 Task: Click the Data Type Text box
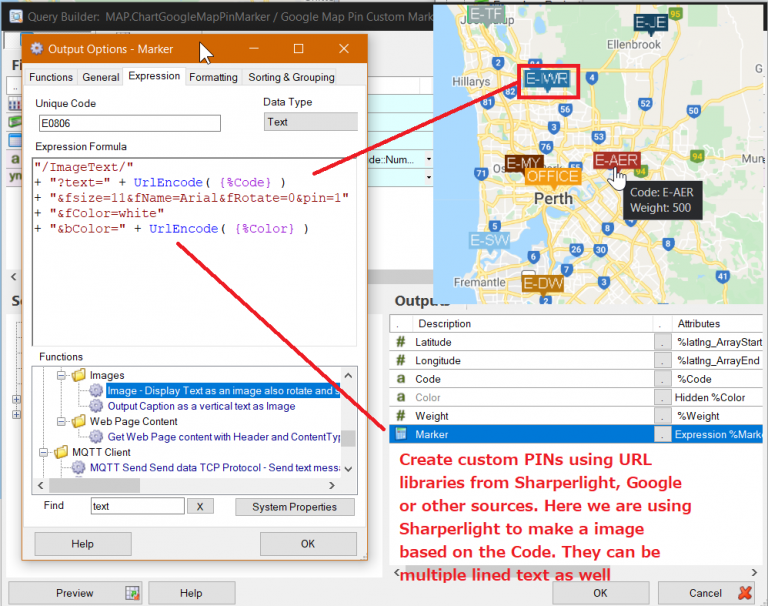coord(311,122)
